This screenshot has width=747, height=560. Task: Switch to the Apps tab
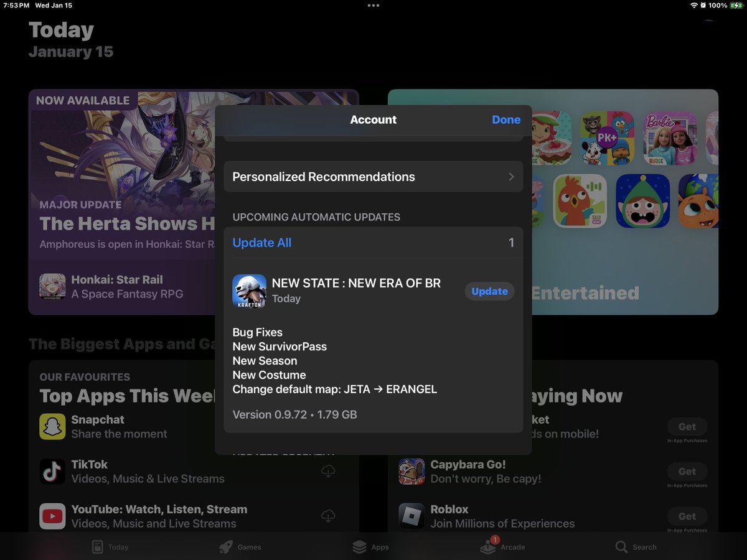pos(371,547)
